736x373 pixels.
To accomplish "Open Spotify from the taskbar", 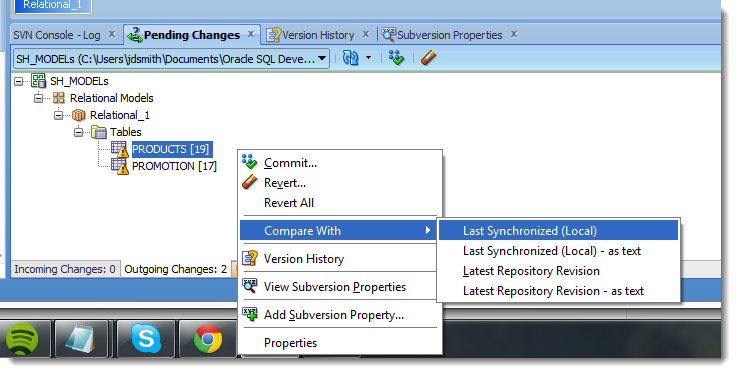I will pos(22,339).
